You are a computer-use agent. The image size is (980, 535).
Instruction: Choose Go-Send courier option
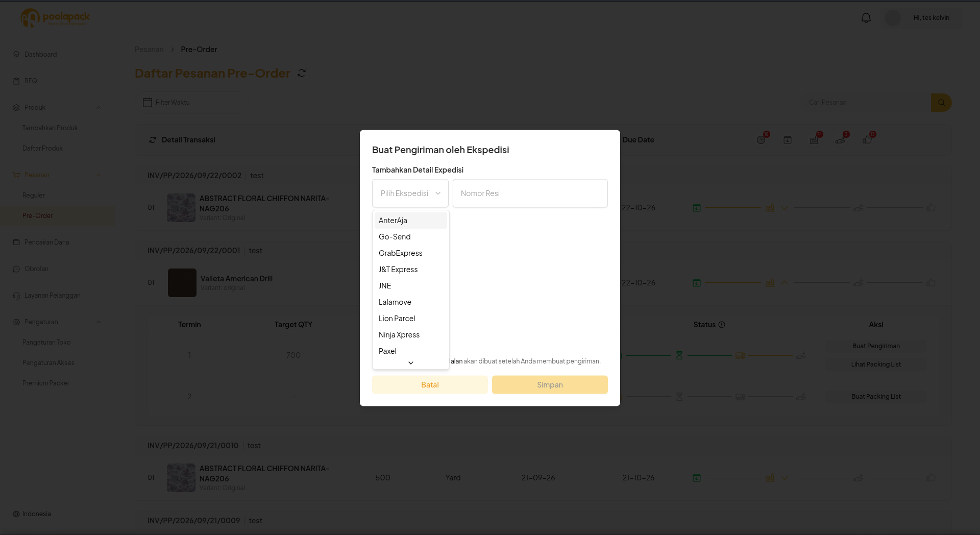click(x=410, y=237)
